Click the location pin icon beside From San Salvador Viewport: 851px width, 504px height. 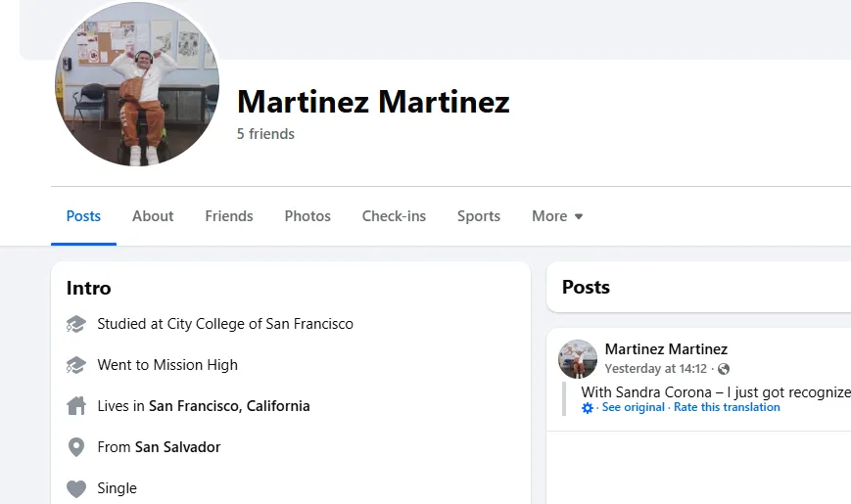(x=75, y=447)
